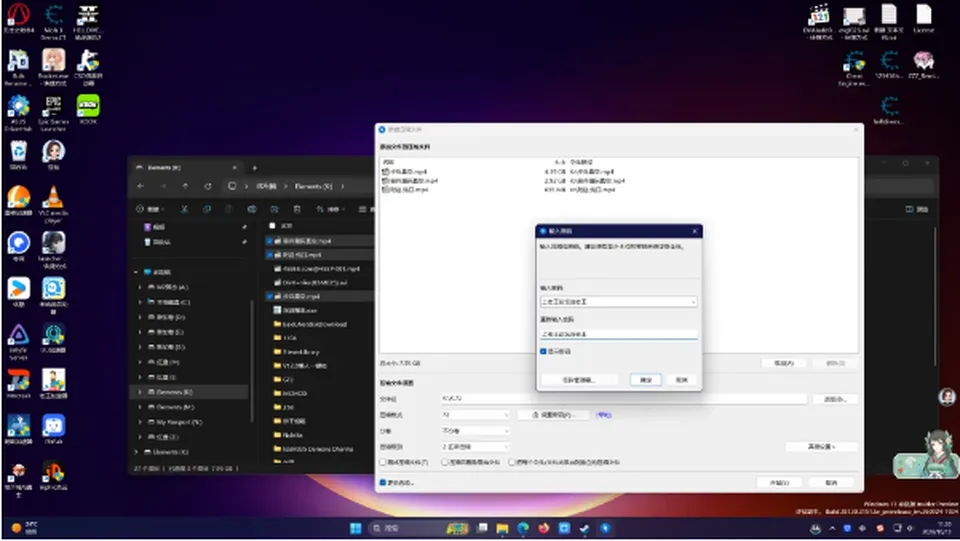Open the archive format dropdown showing 7Z
This screenshot has width=960, height=541.
[476, 415]
